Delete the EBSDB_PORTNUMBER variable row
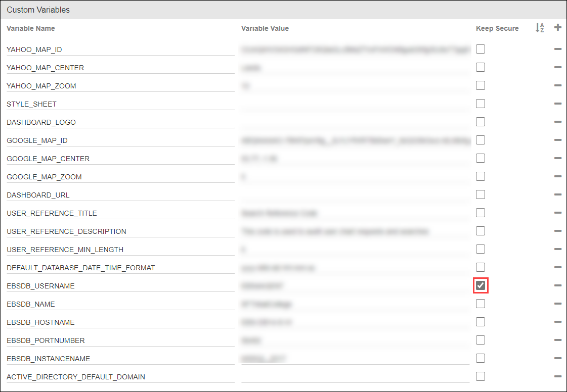 (558, 340)
